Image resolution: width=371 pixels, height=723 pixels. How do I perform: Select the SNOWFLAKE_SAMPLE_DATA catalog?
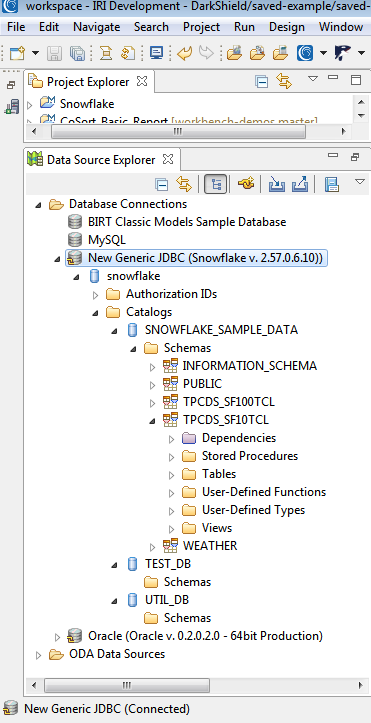(x=221, y=330)
